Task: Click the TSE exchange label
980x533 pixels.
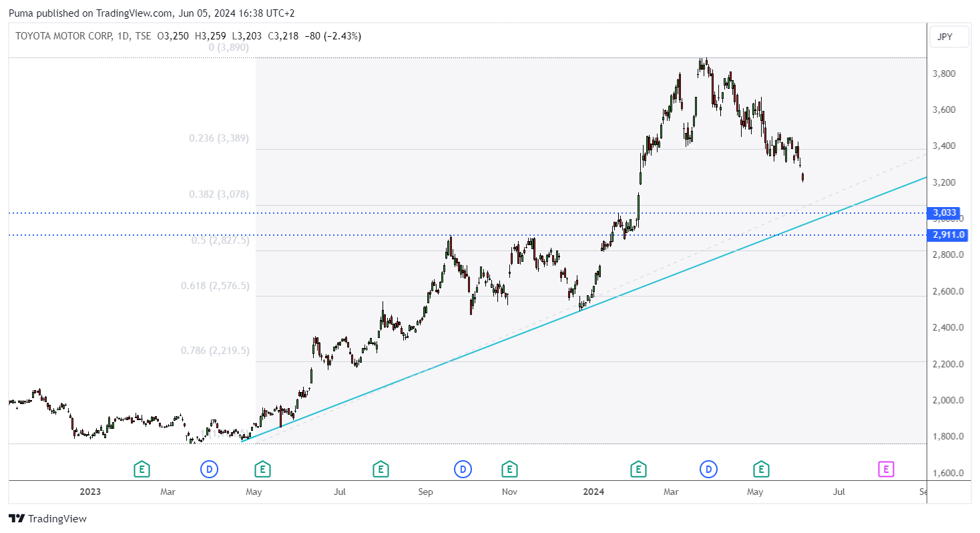Action: click(143, 36)
